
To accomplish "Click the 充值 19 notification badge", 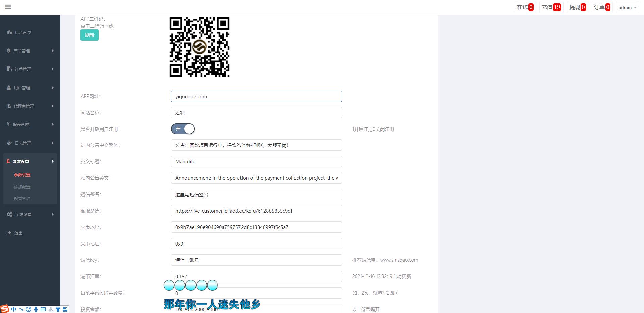I will coord(551,7).
